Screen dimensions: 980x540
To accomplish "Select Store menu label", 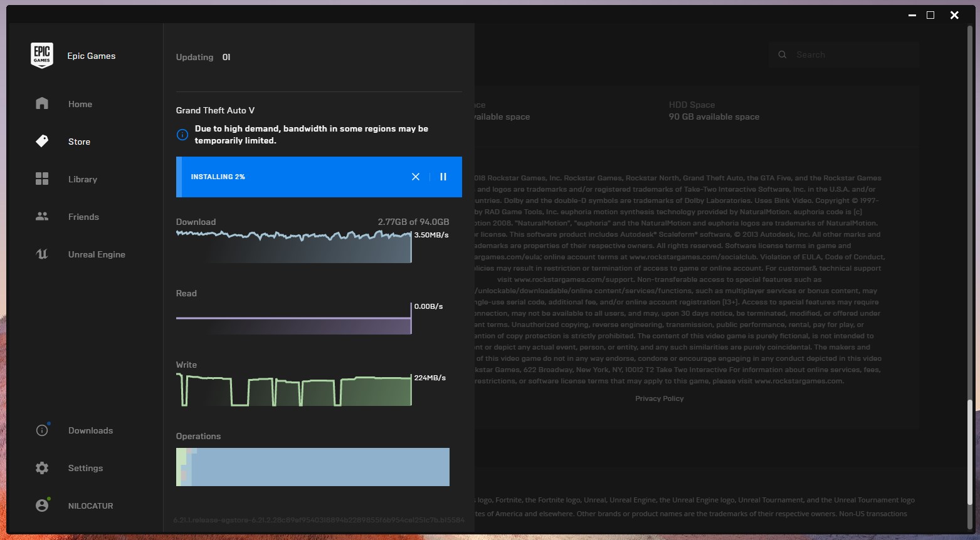I will tap(79, 142).
